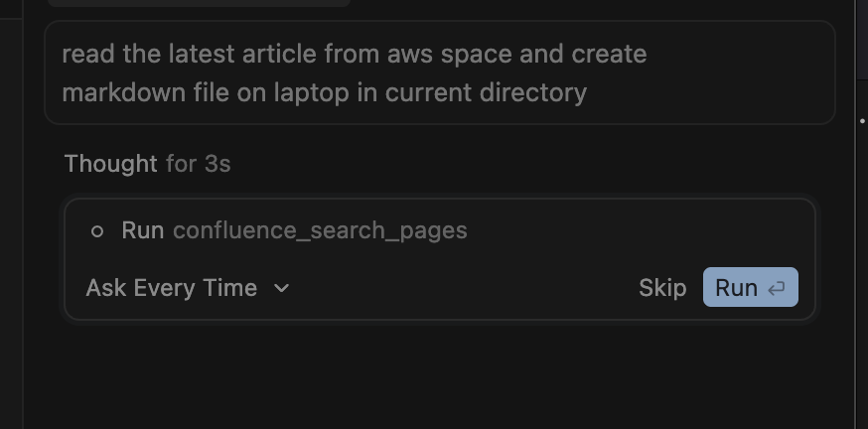Click the user prompt message box
Image resolution: width=868 pixels, height=429 pixels.
439,73
